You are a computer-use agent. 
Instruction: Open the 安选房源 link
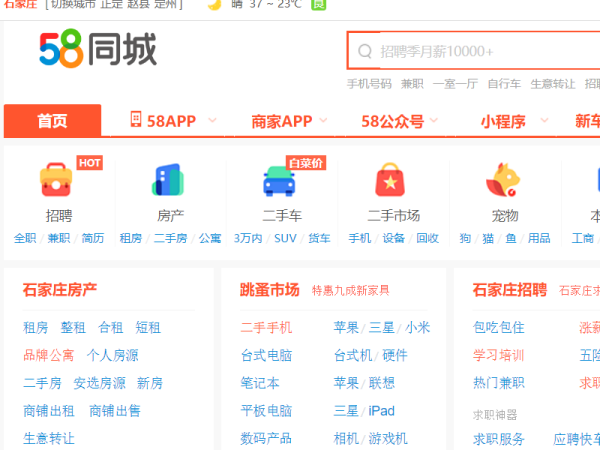(99, 383)
